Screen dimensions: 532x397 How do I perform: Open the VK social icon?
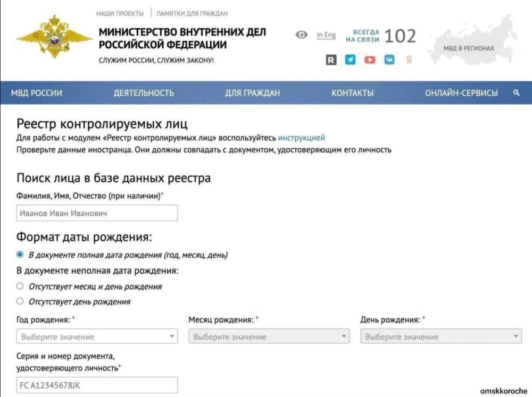[389, 60]
